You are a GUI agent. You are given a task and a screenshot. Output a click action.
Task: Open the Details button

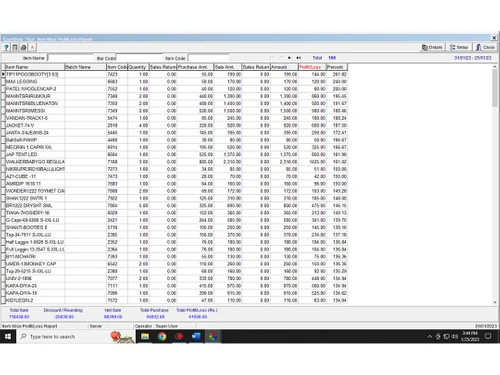(x=432, y=47)
